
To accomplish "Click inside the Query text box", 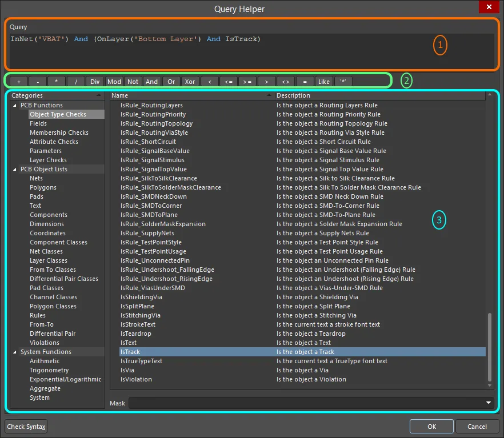I will point(251,51).
